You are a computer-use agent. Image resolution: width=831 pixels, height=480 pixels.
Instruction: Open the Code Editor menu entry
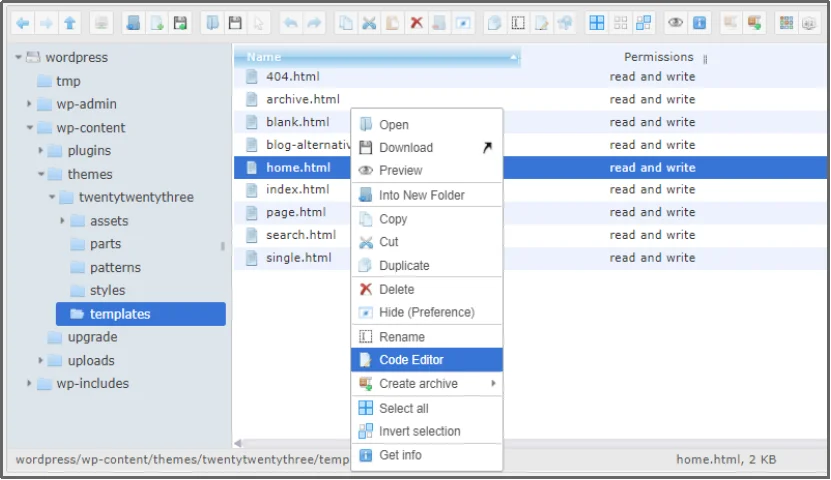tap(427, 360)
